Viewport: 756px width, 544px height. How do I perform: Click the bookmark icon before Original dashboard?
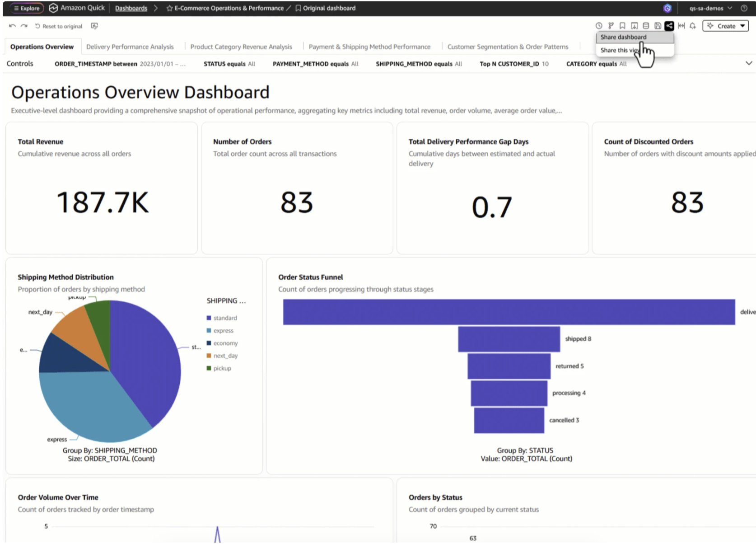(x=298, y=8)
